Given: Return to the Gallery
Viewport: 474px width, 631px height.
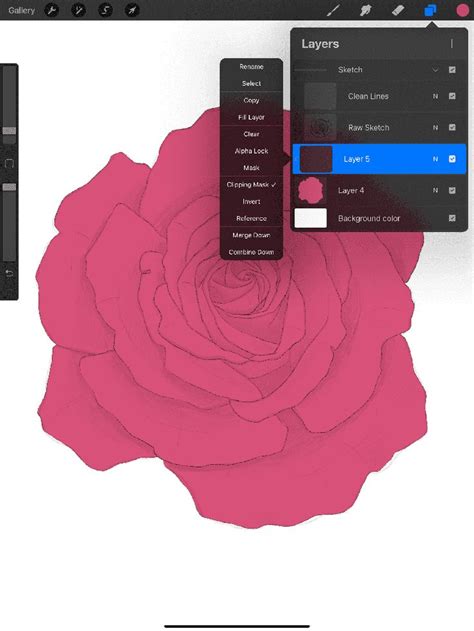Looking at the screenshot, I should (x=21, y=10).
